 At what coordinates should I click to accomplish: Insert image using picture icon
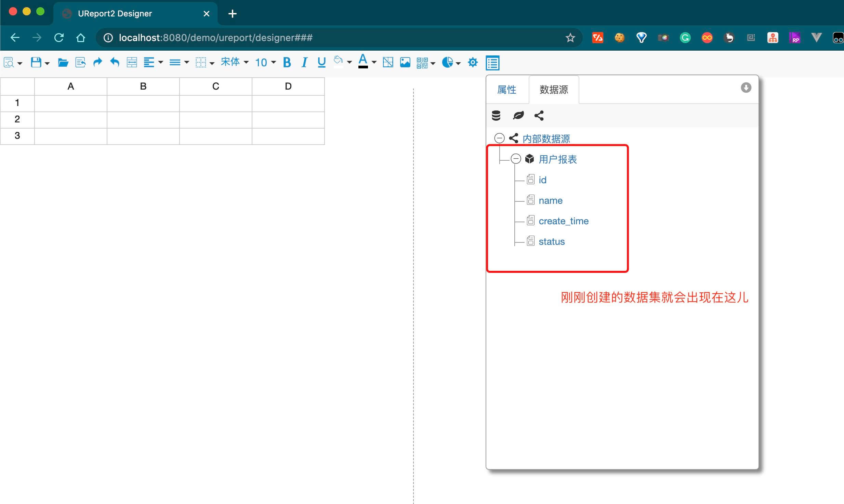pyautogui.click(x=405, y=63)
